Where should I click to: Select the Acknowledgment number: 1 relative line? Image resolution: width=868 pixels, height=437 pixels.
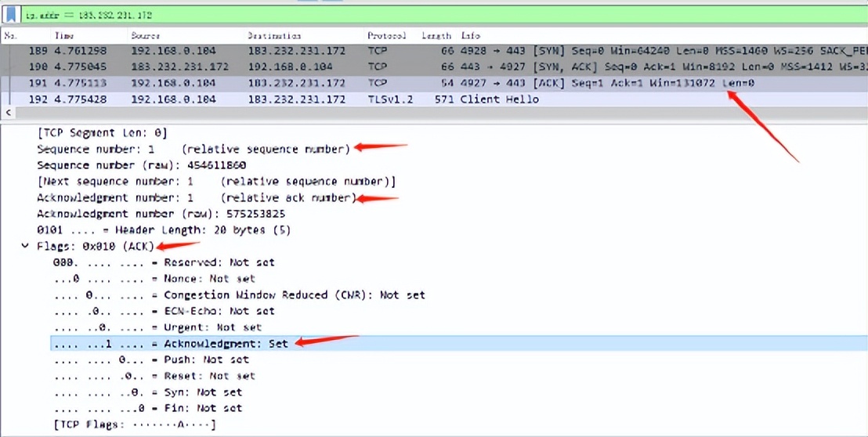[196, 198]
